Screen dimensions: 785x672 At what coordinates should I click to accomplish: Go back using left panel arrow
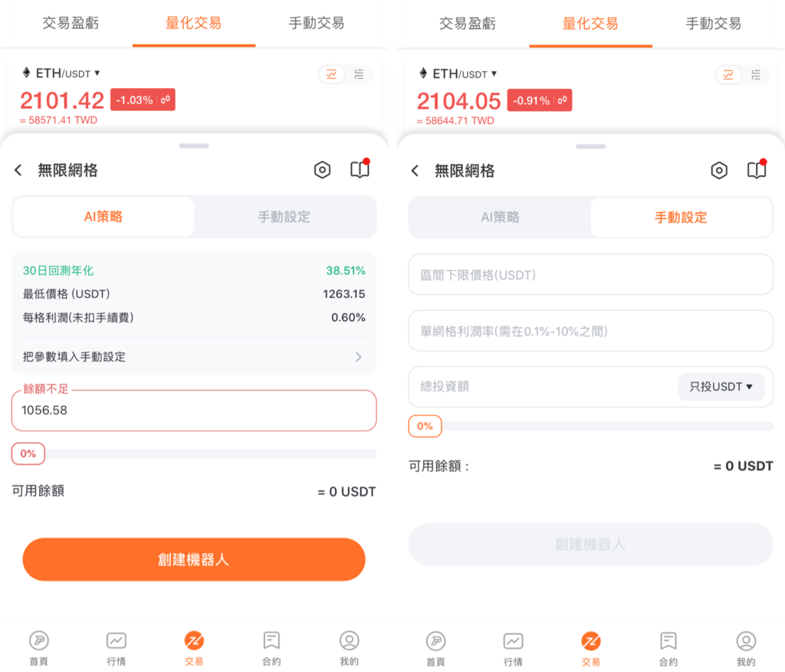[x=18, y=170]
